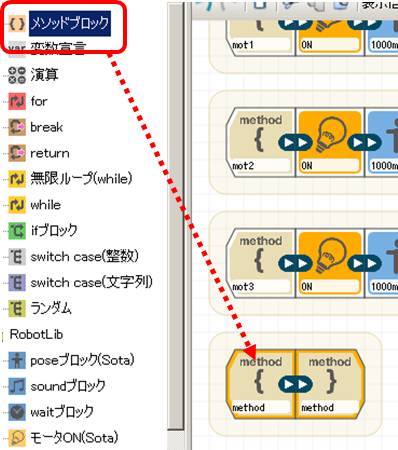398x450 pixels.
Task: Select the red for loop icon
Action: (17, 101)
